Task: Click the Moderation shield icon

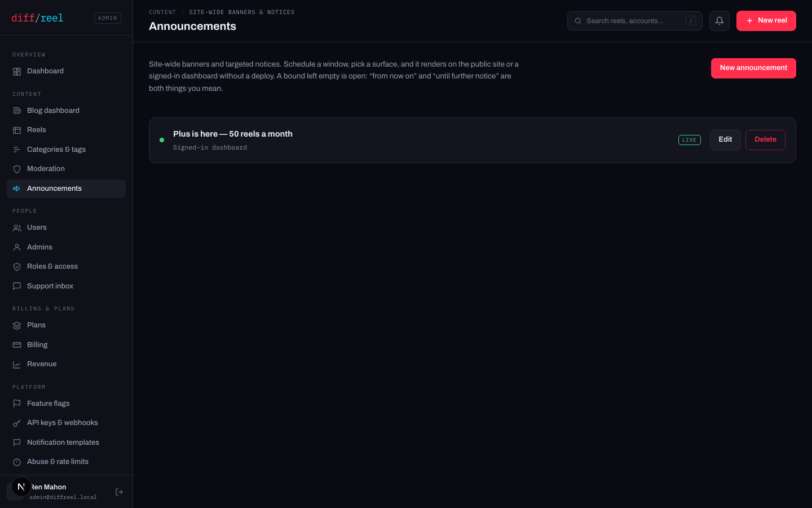Action: 17,169
